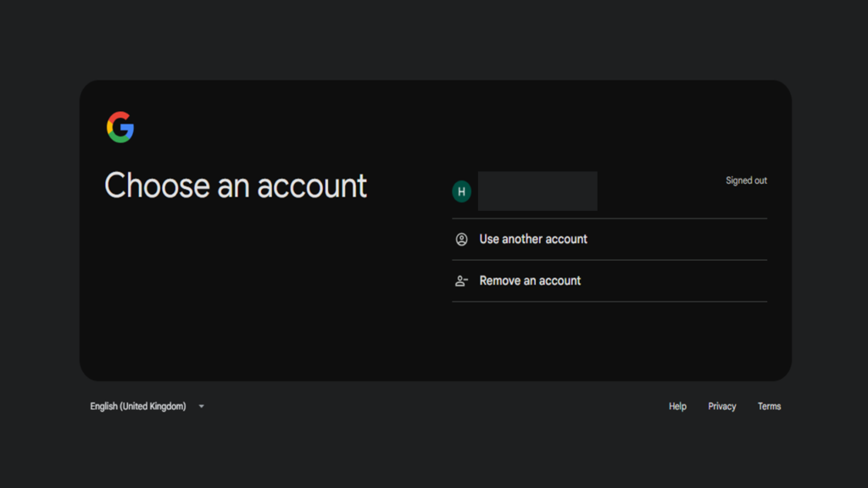
Task: Click the redacted account name box
Action: point(537,191)
